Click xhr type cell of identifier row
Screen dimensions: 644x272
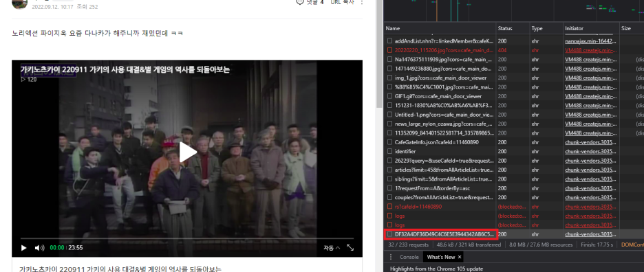point(535,151)
